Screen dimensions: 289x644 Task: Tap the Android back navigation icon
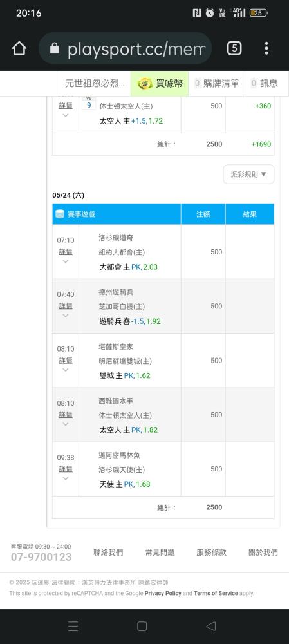211,626
